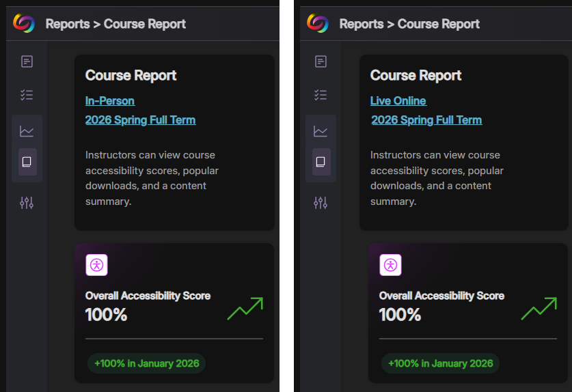The width and height of the screenshot is (572, 392).
Task: Click the colorful app logo in the In-Person panel
Action: pos(23,23)
